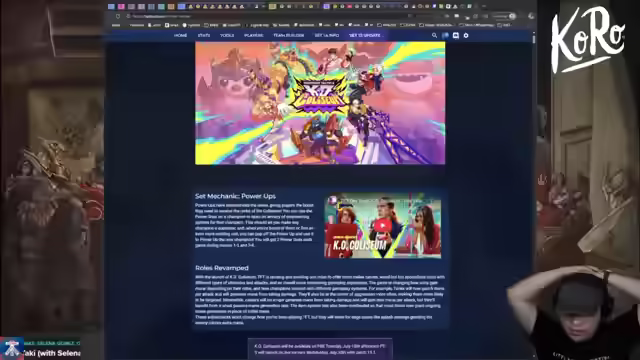This screenshot has width=640, height=360.
Task: Open the settings gear icon in site header
Action: [x=466, y=36]
